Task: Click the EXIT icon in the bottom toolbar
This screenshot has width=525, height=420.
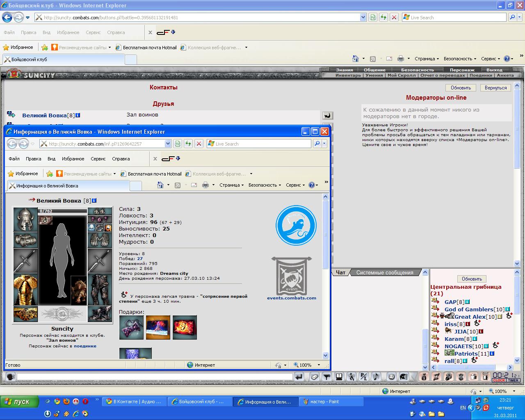Action: [486, 376]
